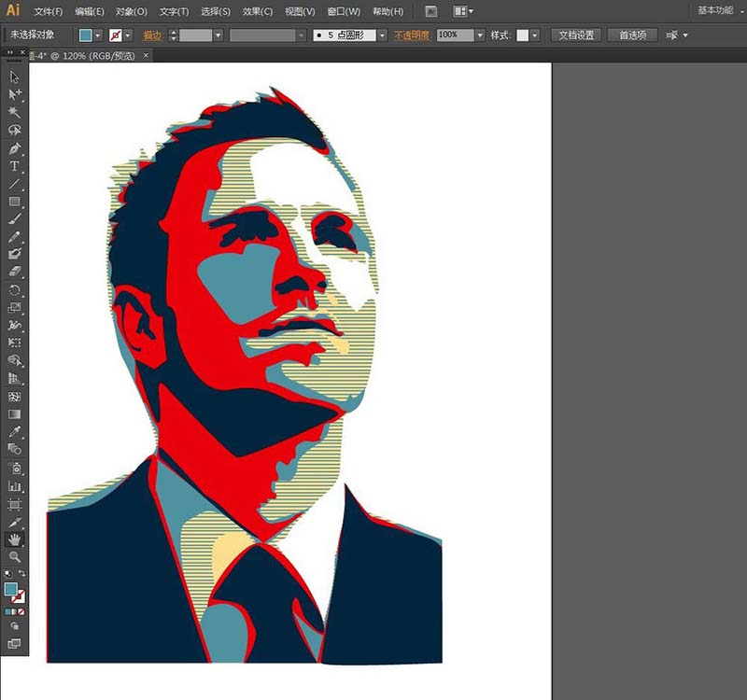Viewport: 747px width, 700px height.
Task: Click the 首选项 button
Action: click(x=632, y=35)
